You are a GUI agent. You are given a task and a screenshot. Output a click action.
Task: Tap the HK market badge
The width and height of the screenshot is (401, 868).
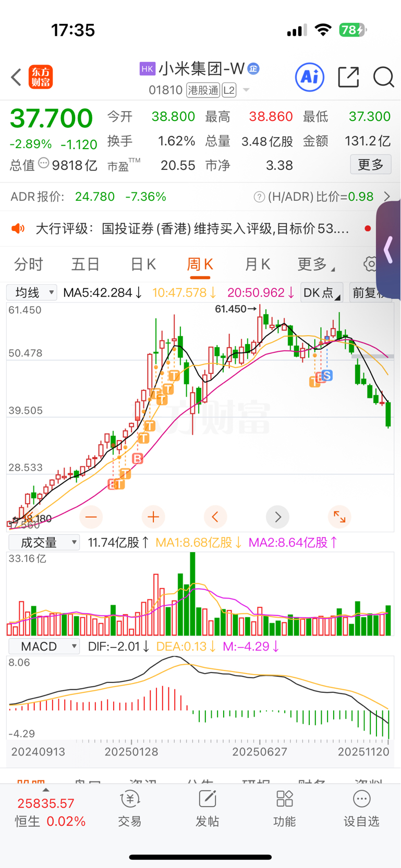tap(148, 69)
